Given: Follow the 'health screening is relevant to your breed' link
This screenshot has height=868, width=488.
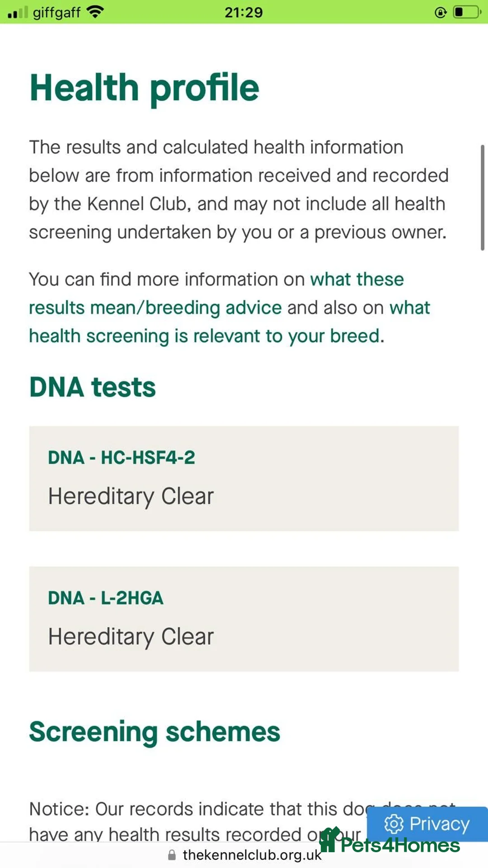Looking at the screenshot, I should point(204,336).
